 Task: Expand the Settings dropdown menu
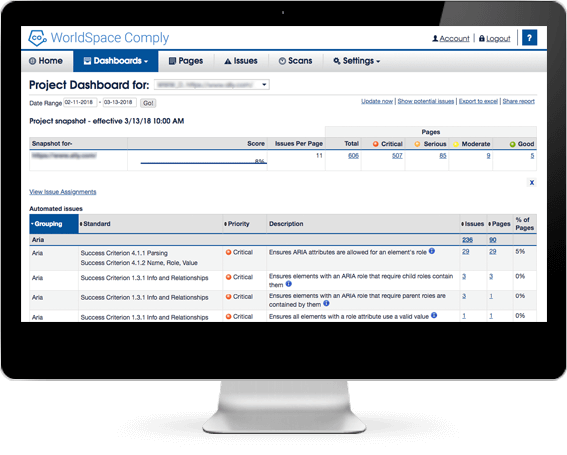pos(357,61)
